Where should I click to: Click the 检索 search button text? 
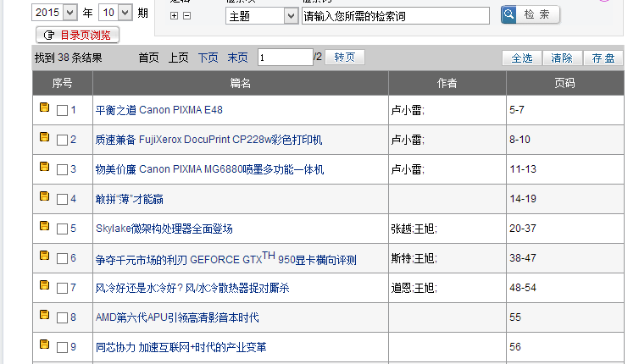(536, 14)
